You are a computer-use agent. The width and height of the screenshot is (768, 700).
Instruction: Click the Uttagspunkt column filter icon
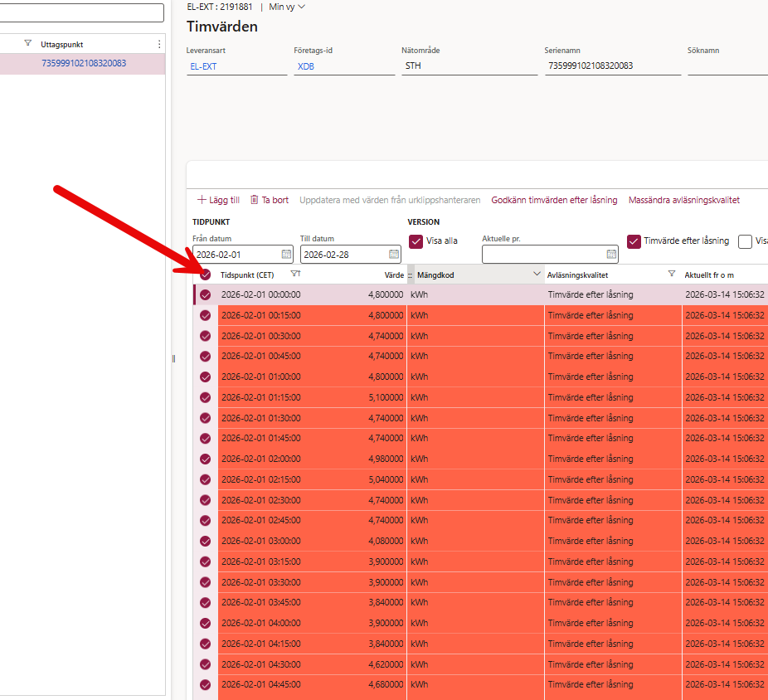coord(27,44)
